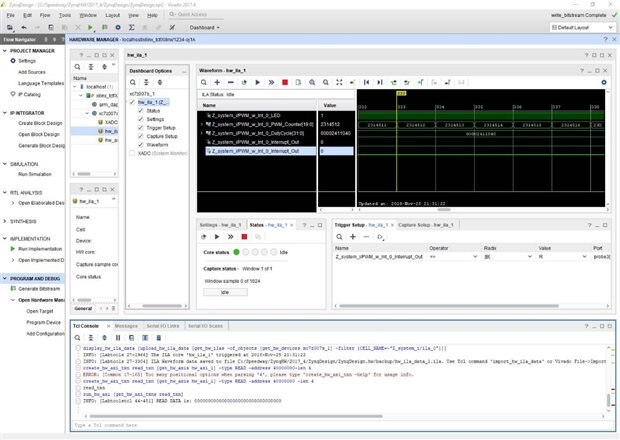The height and width of the screenshot is (440, 620).
Task: Click the green Run icon in main toolbar
Action: 91,28
